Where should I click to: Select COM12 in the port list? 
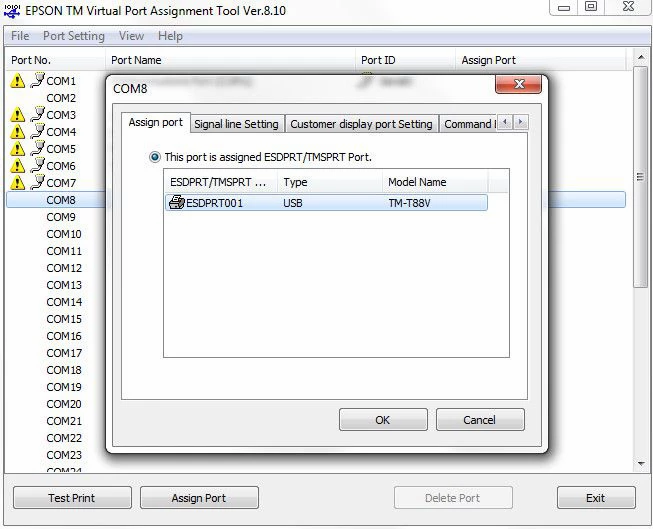tap(64, 268)
